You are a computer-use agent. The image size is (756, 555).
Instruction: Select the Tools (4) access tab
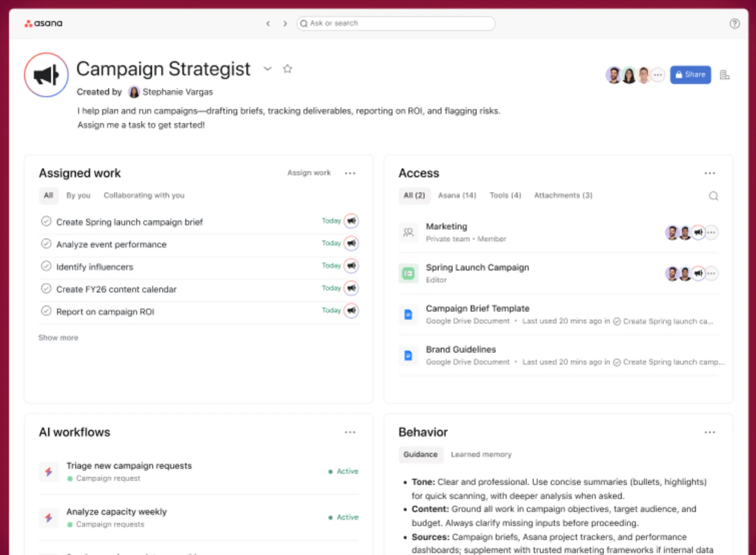pyautogui.click(x=505, y=195)
